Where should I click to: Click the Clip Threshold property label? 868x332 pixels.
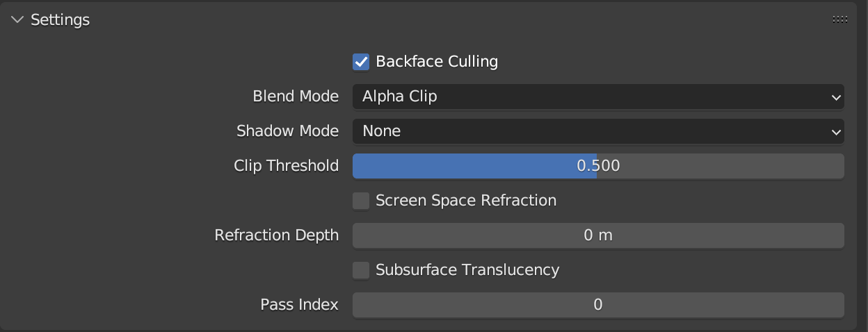pos(286,166)
